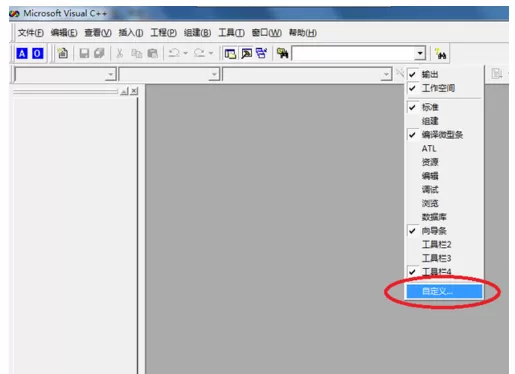Click the Redo arrow icon
The height and width of the screenshot is (374, 515).
tap(199, 53)
